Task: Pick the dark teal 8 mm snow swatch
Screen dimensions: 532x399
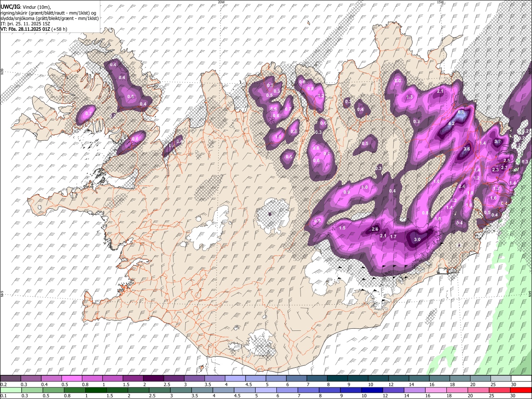Action: pos(337,378)
